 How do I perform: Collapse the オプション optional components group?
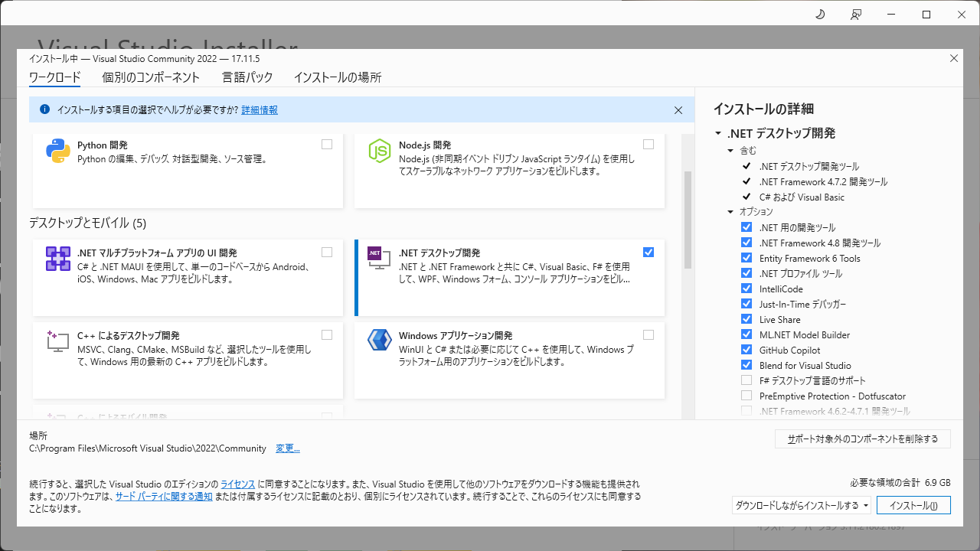tap(730, 212)
